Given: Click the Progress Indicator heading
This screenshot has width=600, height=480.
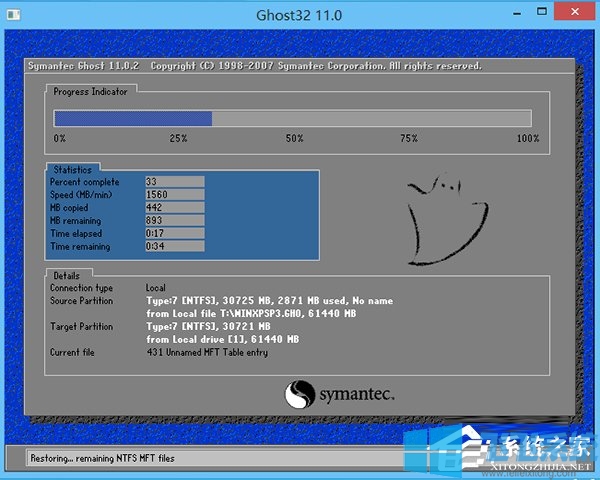Looking at the screenshot, I should click(92, 91).
